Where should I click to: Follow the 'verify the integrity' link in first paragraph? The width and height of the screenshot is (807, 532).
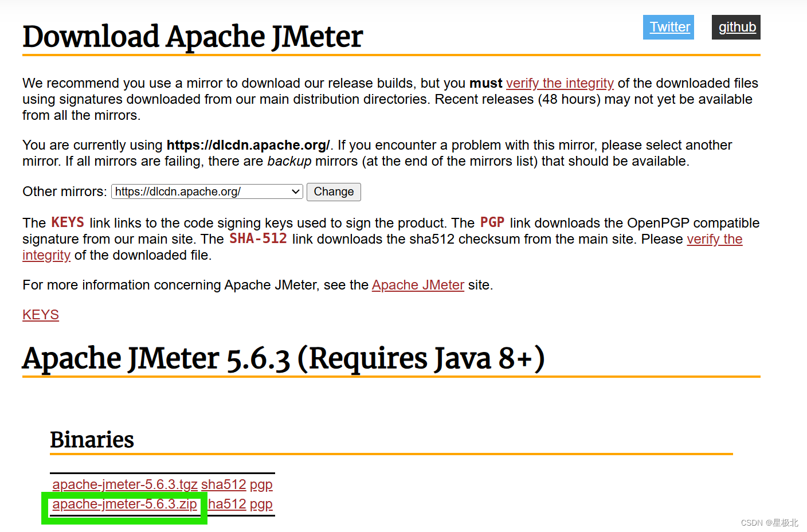coord(560,83)
